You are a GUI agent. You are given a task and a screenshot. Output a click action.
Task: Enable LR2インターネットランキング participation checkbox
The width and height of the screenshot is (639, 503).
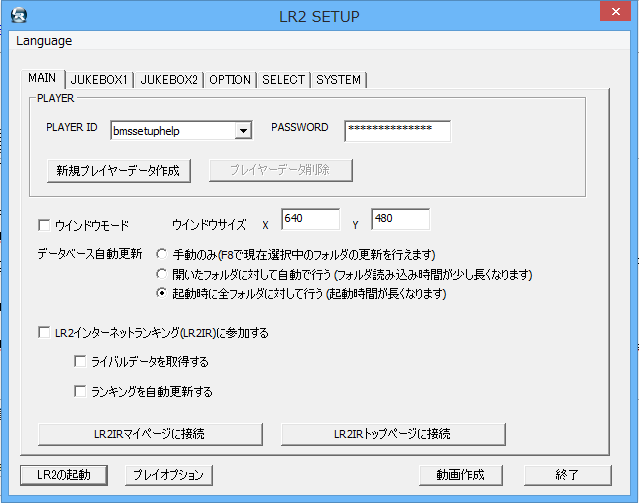tap(44, 332)
